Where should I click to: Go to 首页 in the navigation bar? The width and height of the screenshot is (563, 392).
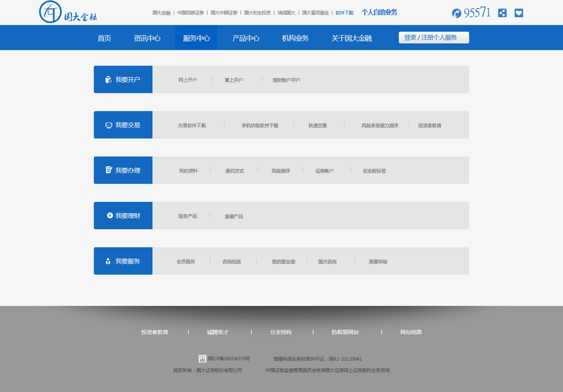pyautogui.click(x=104, y=38)
